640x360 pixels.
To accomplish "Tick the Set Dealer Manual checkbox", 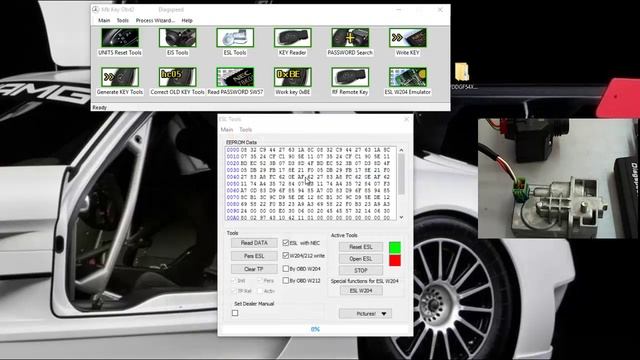I will 235,313.
